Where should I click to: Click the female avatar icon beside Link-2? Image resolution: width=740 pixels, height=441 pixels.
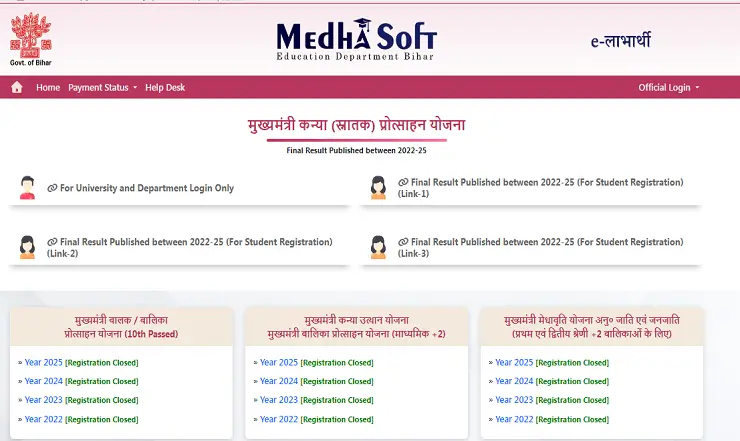pos(27,247)
